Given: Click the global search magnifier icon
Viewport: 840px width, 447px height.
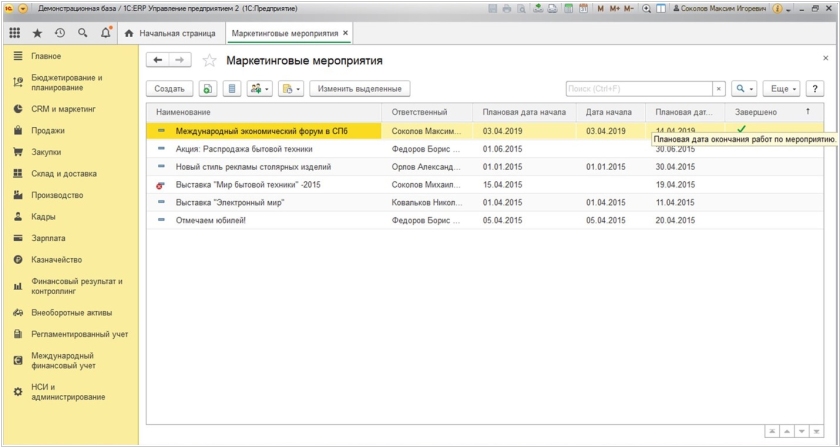Looking at the screenshot, I should pyautogui.click(x=83, y=33).
